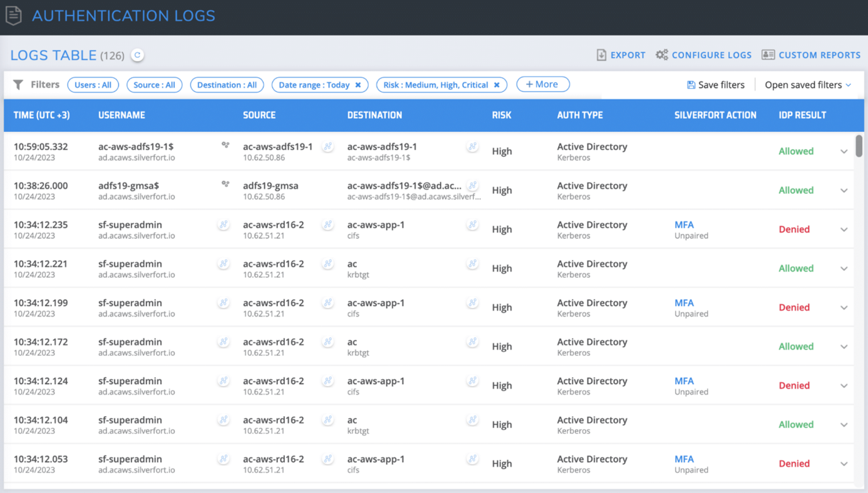868x493 pixels.
Task: Sort by IDP RESULT column header
Action: (802, 115)
